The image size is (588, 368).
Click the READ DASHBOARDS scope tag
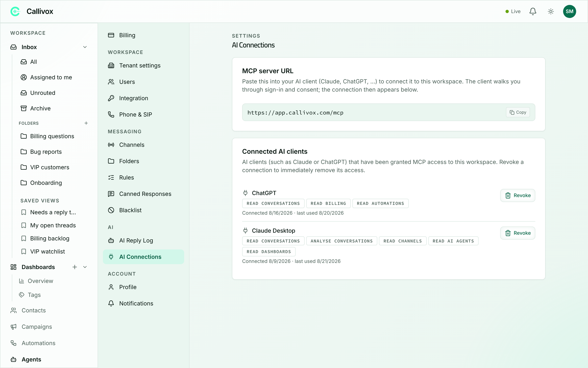click(269, 252)
